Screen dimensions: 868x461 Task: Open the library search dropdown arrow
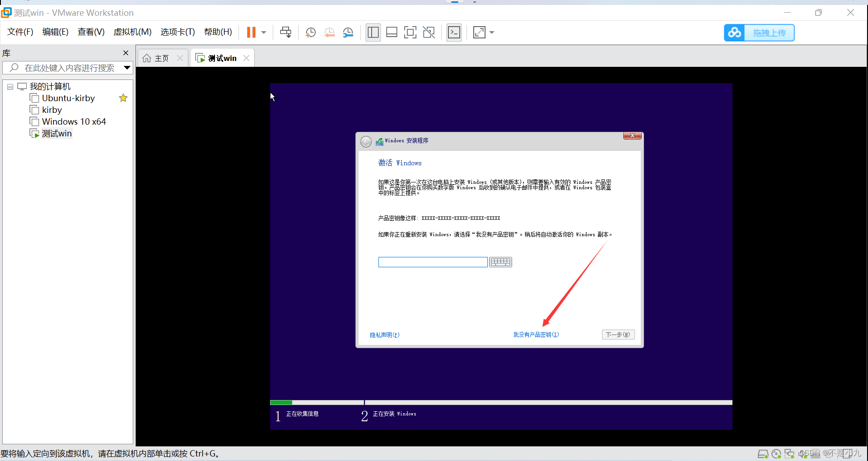tap(127, 68)
